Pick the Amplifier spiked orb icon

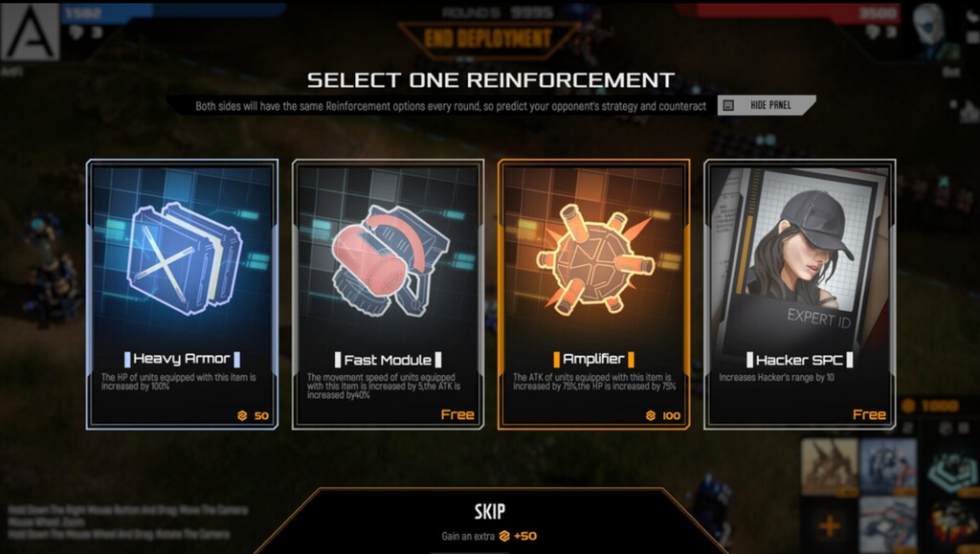coord(594,258)
